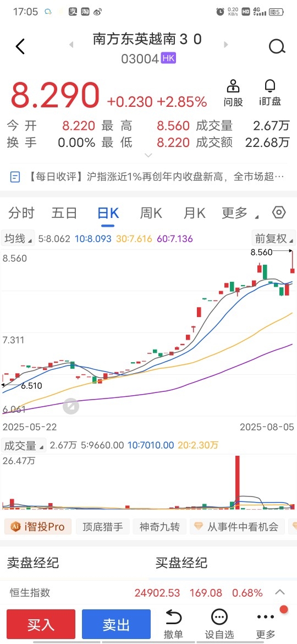
Task: Expand the 更多 chart period dropdown
Action: [240, 213]
